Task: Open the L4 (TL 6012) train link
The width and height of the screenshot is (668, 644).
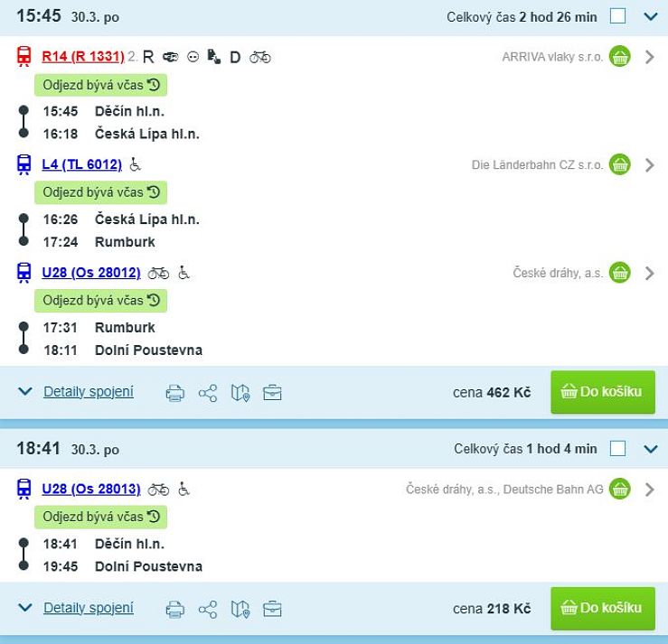Action: [x=81, y=164]
